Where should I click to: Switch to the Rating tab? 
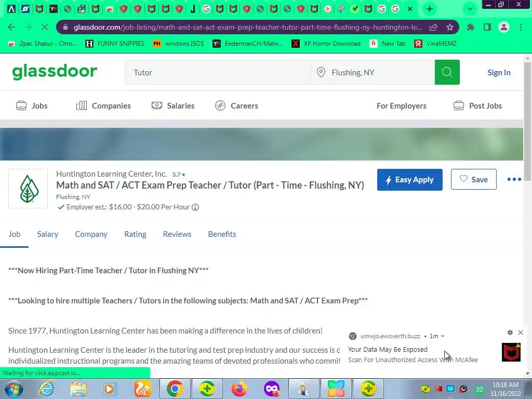click(135, 234)
